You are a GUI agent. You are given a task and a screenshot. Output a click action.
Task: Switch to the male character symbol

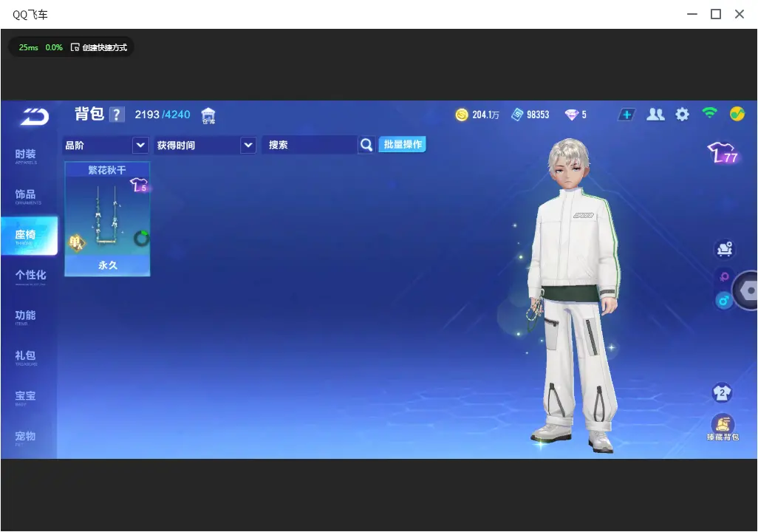coord(724,301)
